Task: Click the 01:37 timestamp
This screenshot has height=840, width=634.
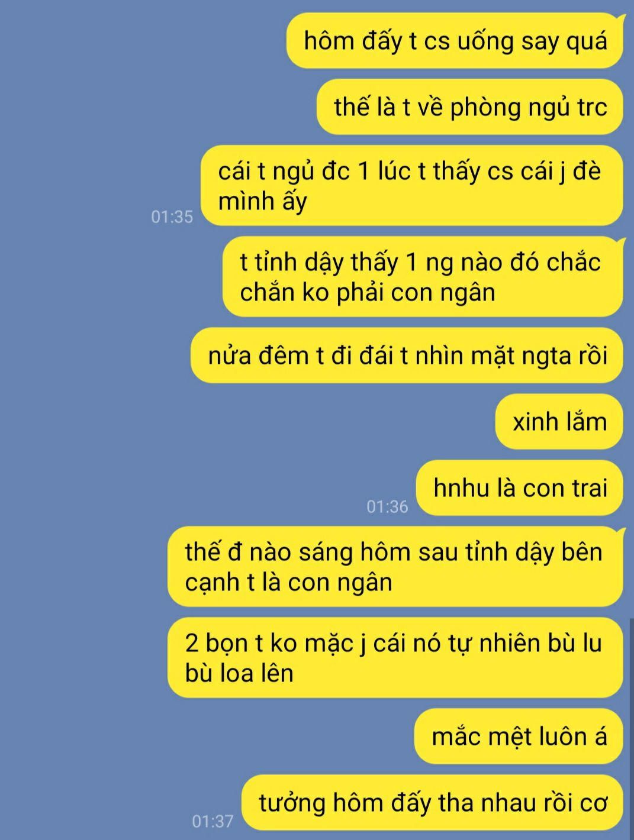Action: click(x=213, y=821)
